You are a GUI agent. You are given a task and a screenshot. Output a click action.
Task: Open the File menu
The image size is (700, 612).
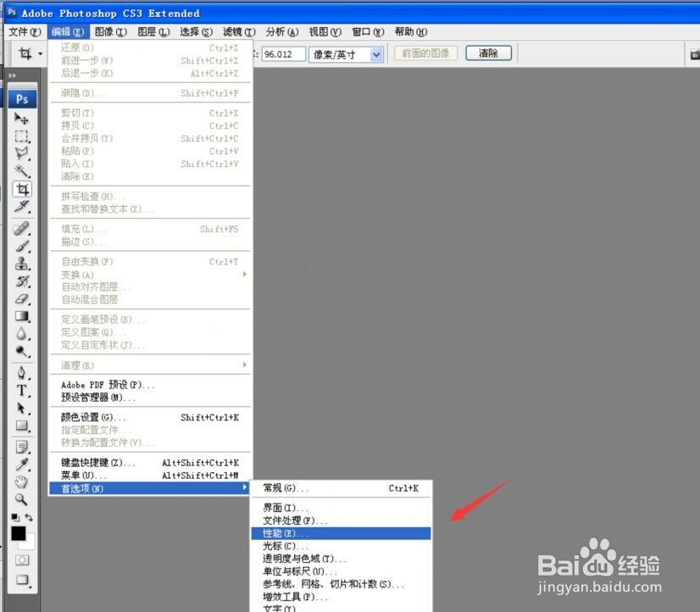click(x=25, y=31)
